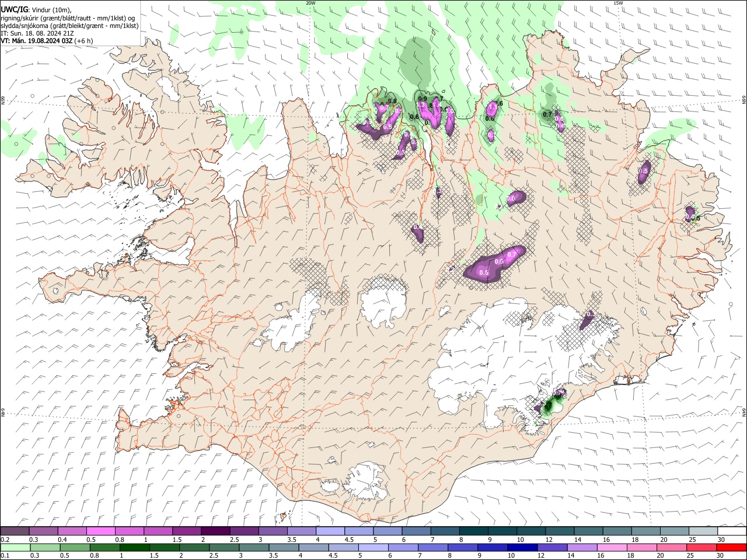Viewport: 747px width, 560px height.
Task: Select the bright red swatch above 30
Action: pyautogui.click(x=732, y=548)
